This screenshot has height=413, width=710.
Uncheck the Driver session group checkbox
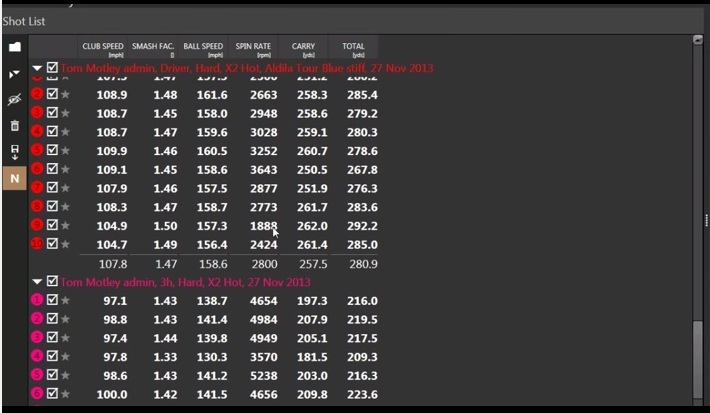tap(52, 68)
